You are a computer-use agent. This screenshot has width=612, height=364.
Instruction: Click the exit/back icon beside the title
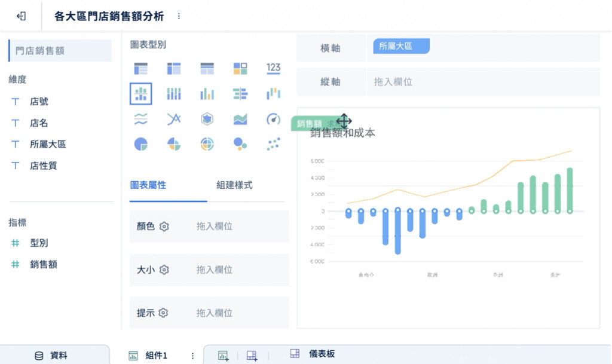point(21,16)
